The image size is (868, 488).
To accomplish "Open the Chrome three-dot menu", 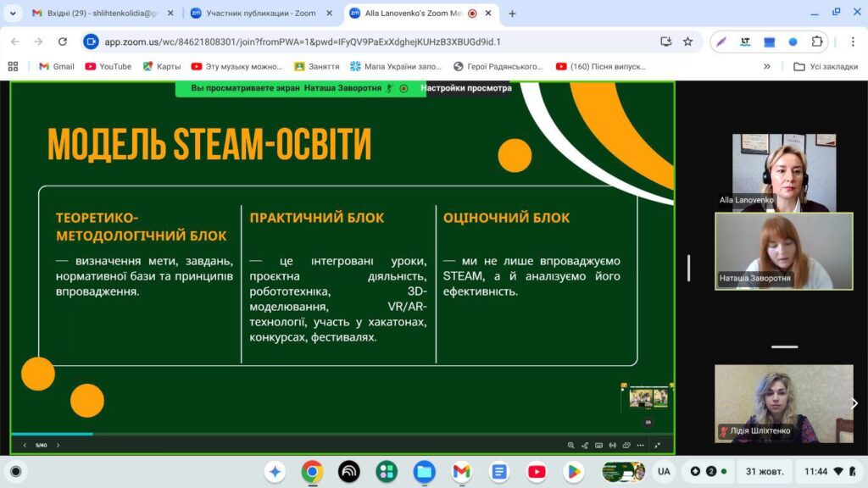I will (852, 42).
